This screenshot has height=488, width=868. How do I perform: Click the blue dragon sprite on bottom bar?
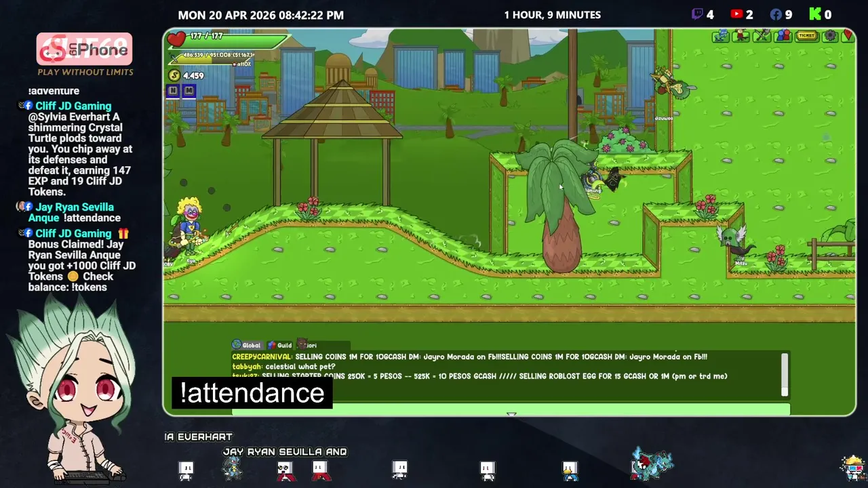pos(652,463)
